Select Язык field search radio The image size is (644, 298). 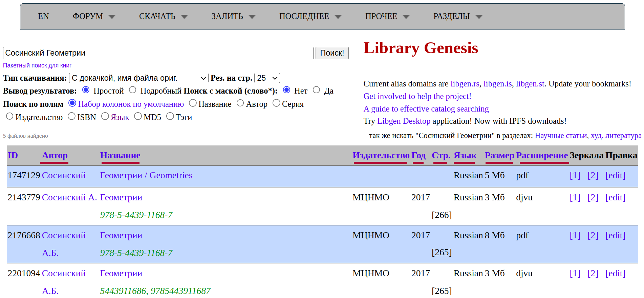(x=105, y=116)
